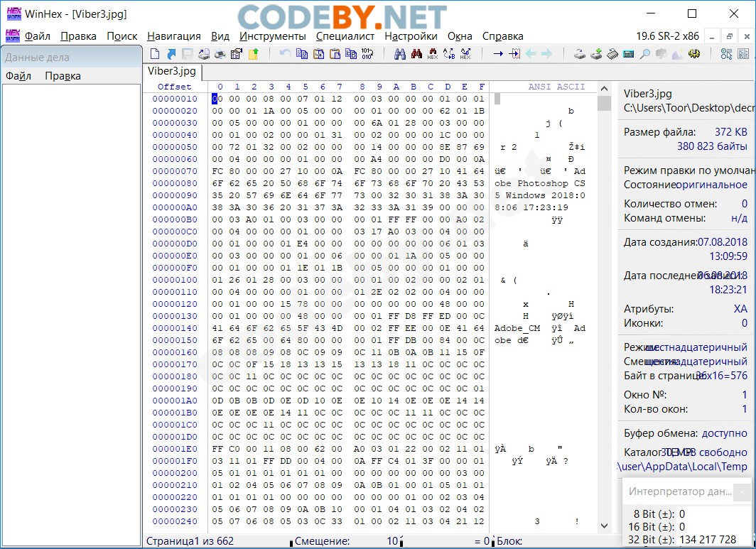Open the Специалист menu
Screen dimensions: 756x549
(x=345, y=36)
